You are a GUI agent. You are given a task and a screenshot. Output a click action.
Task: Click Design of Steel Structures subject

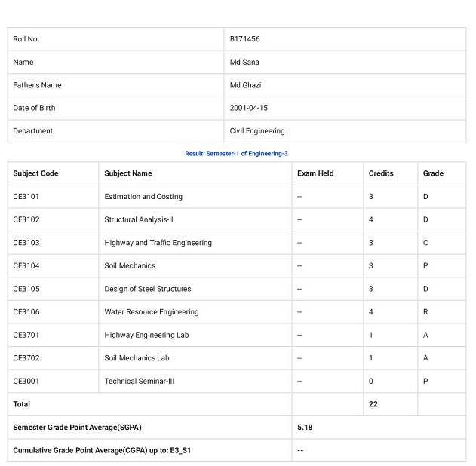[x=148, y=289]
